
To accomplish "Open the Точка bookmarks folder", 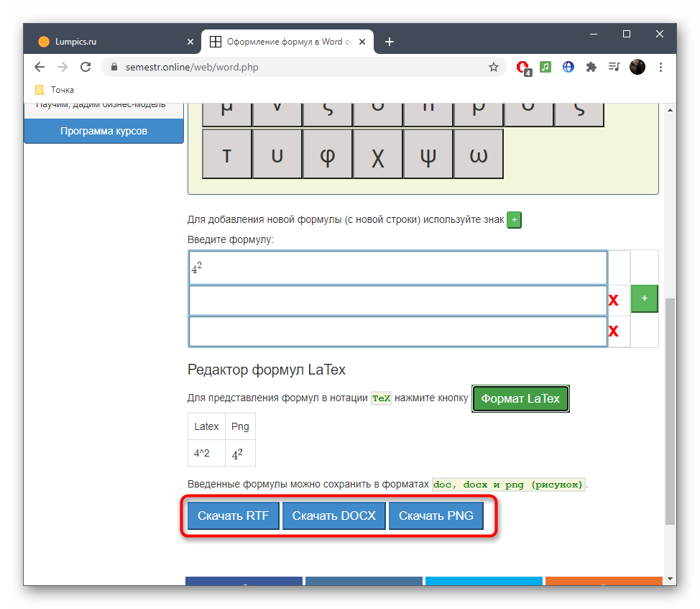I will pos(55,90).
